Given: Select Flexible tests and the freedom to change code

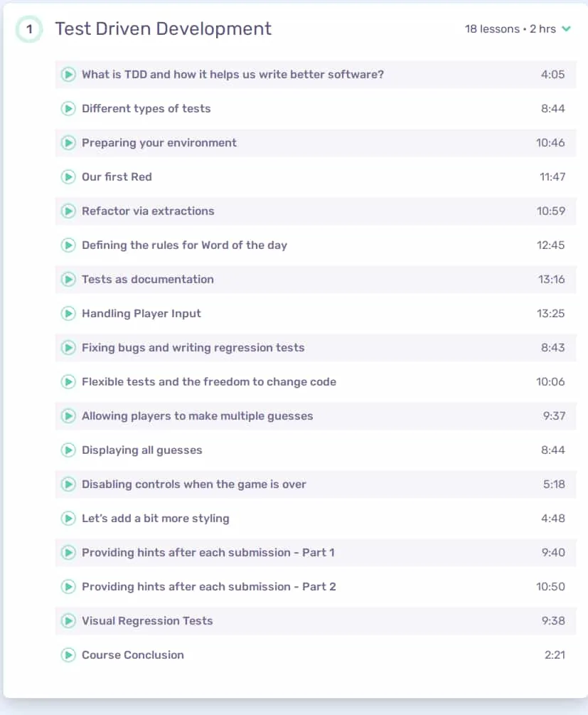Looking at the screenshot, I should pyautogui.click(x=316, y=381).
